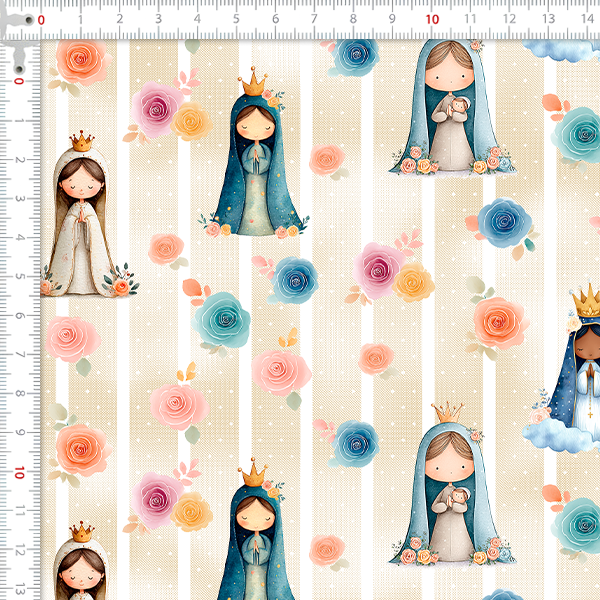The width and height of the screenshot is (600, 600).
Task: Click the 5 label on the top ruler
Action: click(x=236, y=19)
